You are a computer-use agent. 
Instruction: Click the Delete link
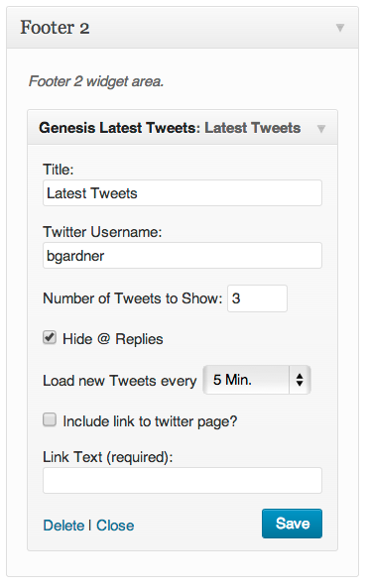point(63,526)
